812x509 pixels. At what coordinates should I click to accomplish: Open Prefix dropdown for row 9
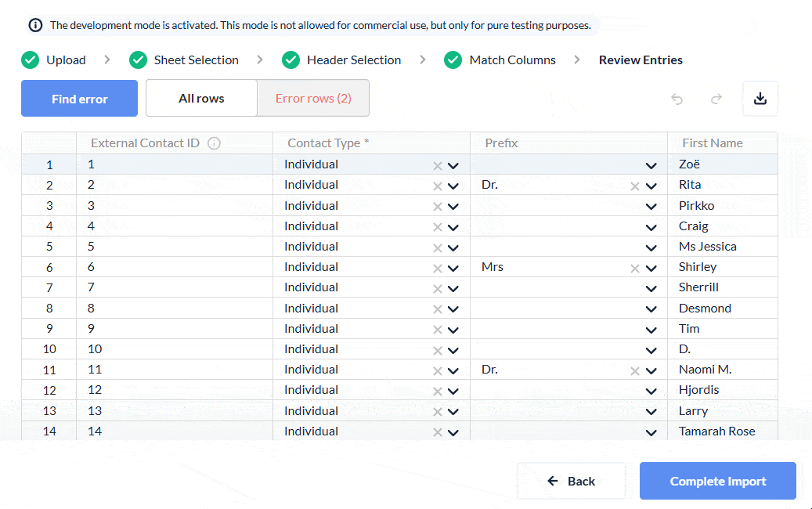click(651, 330)
